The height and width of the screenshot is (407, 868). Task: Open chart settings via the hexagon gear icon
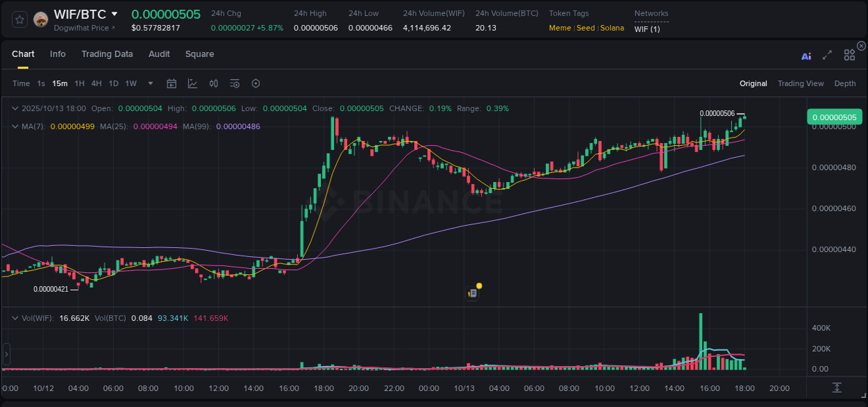click(x=256, y=83)
